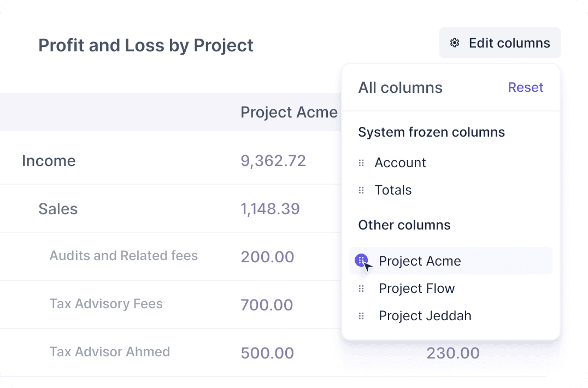Click the Tax Advisor Ahmed row
The height and width of the screenshot is (388, 588).
(110, 351)
